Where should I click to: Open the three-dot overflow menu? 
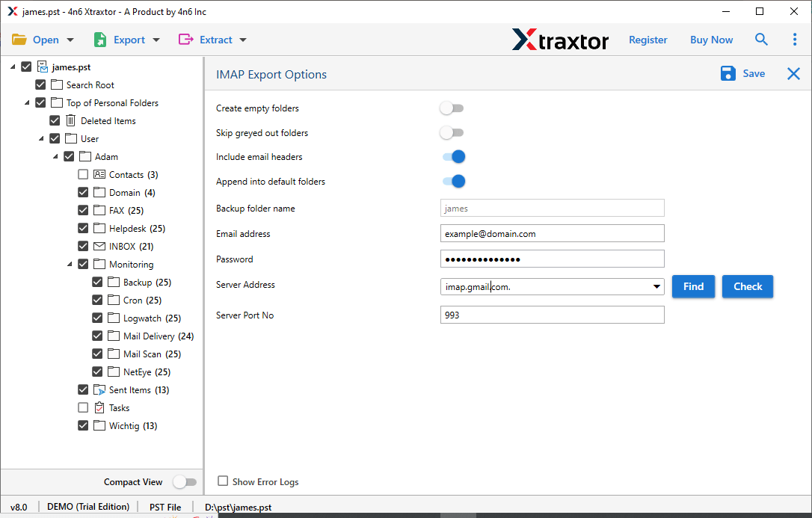(795, 39)
